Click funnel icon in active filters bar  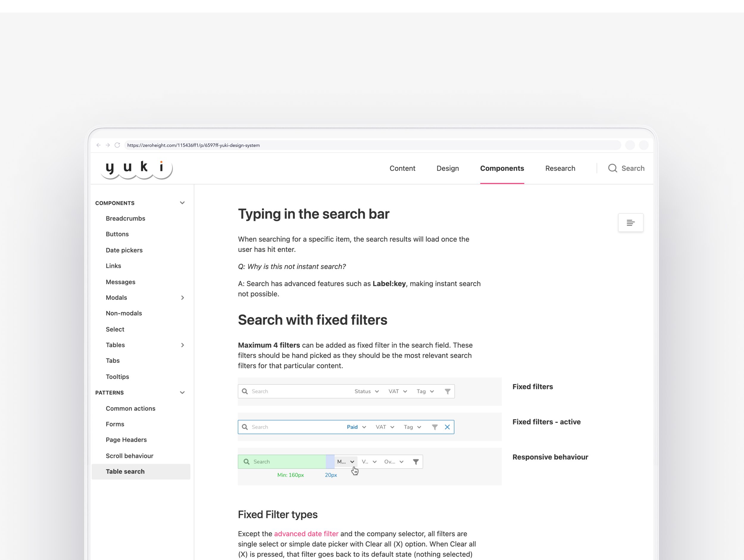pyautogui.click(x=434, y=427)
